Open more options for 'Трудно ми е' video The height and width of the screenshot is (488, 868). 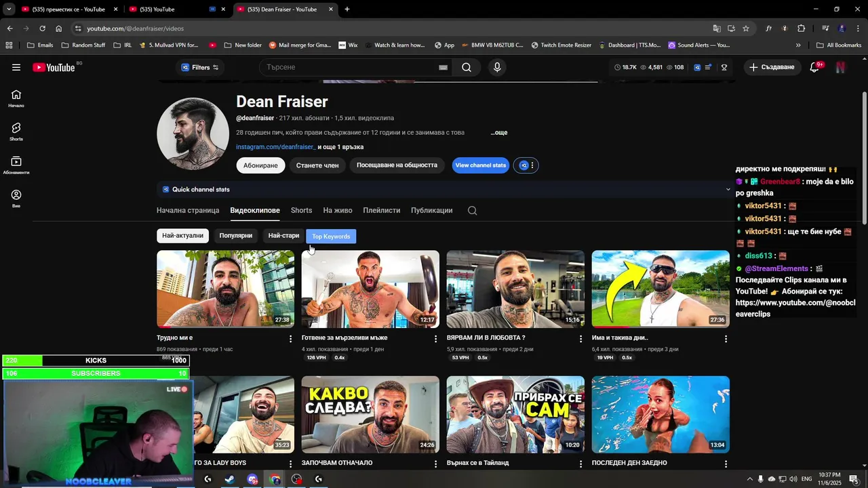tap(291, 338)
